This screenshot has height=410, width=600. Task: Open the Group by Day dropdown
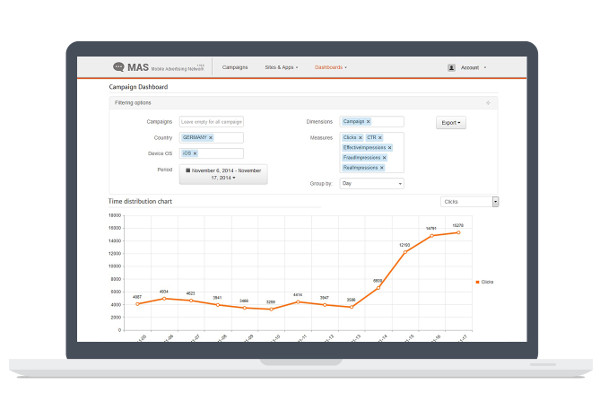click(x=372, y=183)
